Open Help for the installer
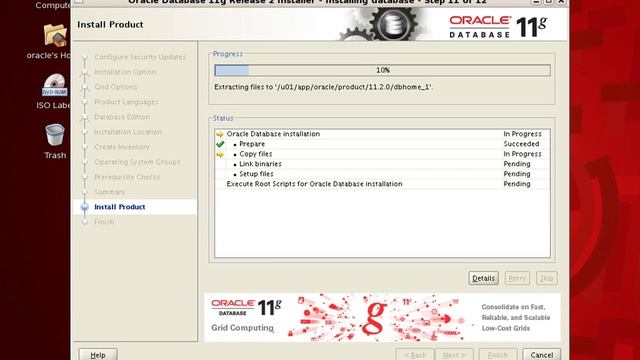 (x=98, y=355)
